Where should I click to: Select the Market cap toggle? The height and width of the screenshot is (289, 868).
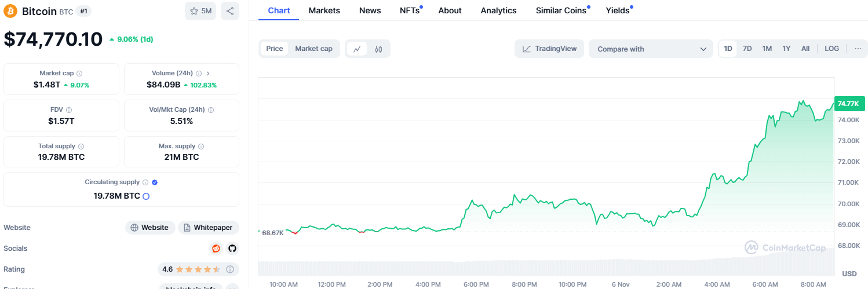pyautogui.click(x=313, y=49)
